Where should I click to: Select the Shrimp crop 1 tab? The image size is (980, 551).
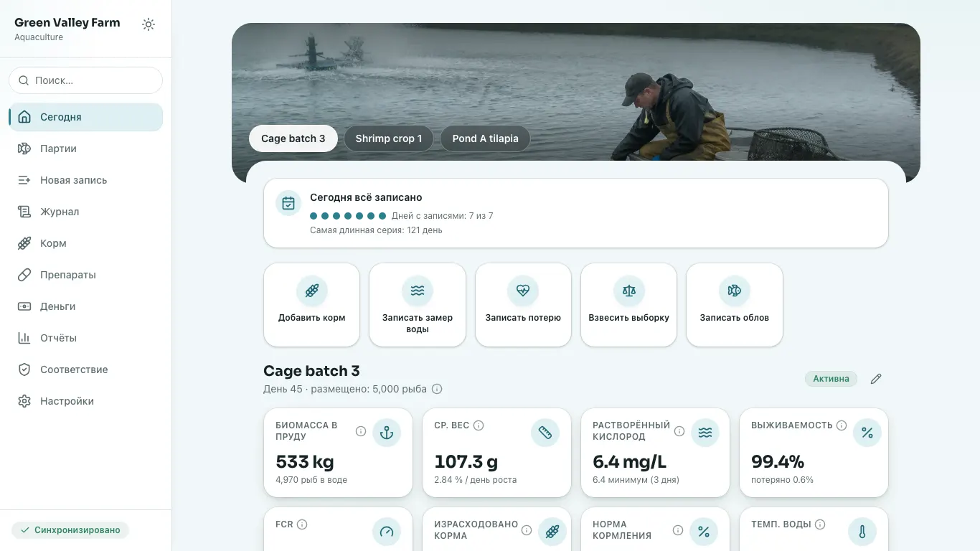pos(389,138)
